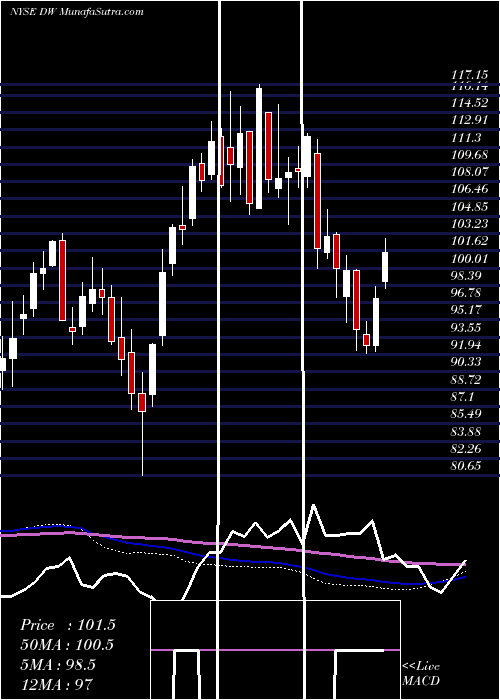
Task: Click the 104.85 price axis label
Action: [470, 207]
